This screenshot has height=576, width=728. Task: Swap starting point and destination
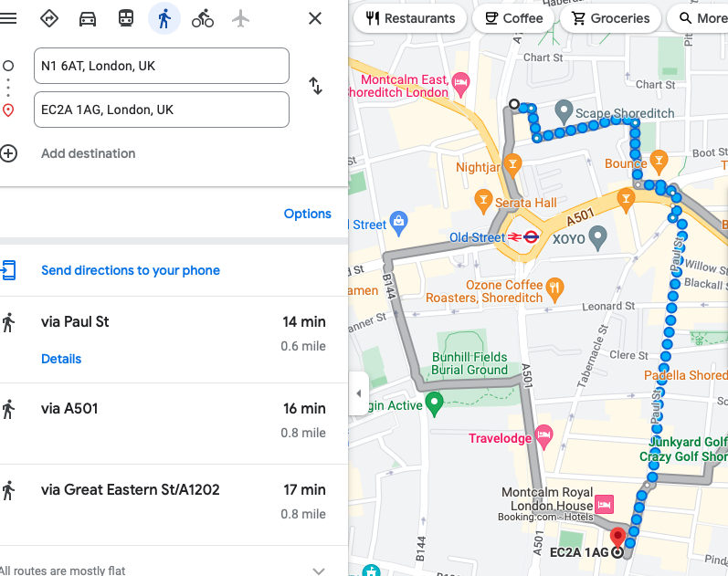coord(316,86)
